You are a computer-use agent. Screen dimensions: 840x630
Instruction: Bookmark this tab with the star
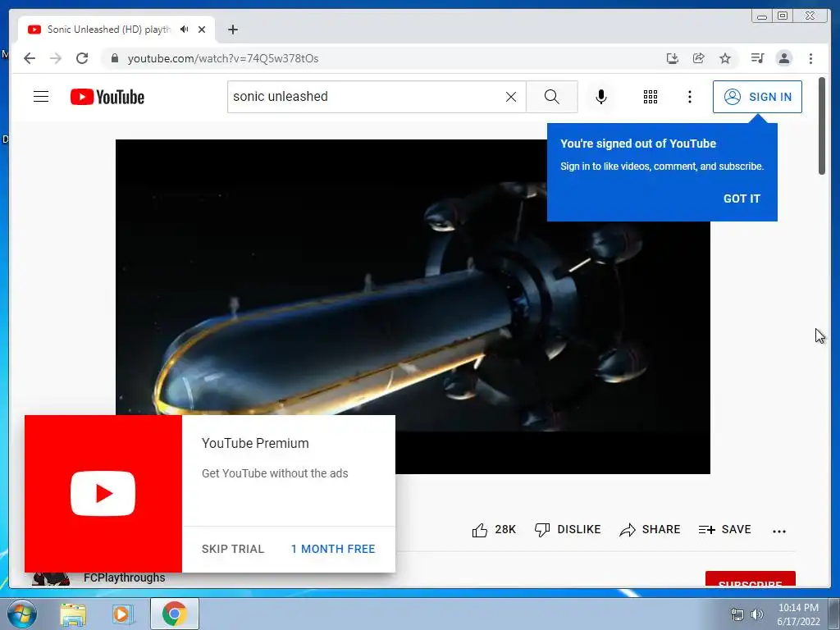pos(725,58)
